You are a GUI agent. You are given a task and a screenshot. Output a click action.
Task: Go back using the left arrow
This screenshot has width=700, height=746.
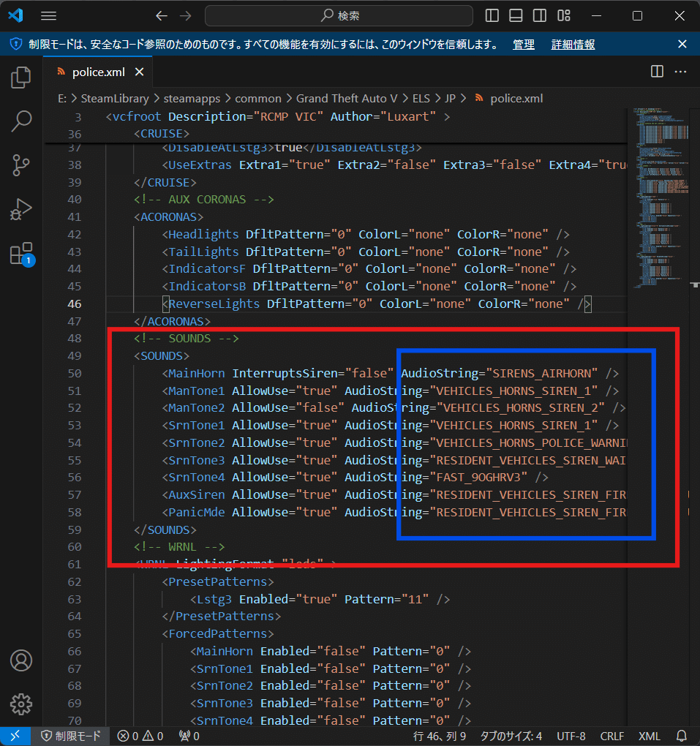coord(162,15)
